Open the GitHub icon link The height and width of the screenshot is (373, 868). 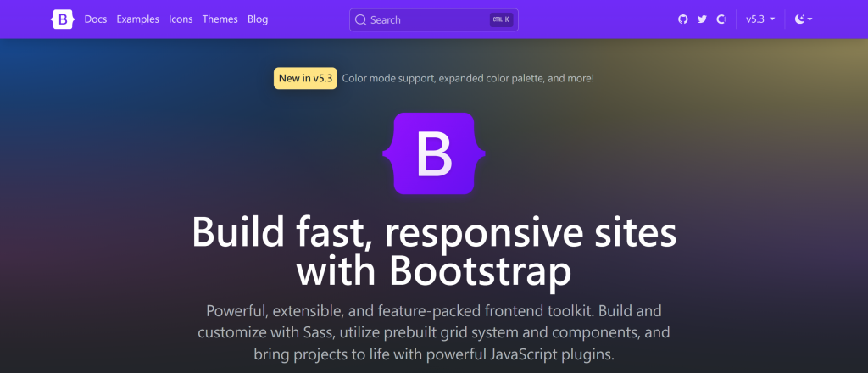point(683,19)
